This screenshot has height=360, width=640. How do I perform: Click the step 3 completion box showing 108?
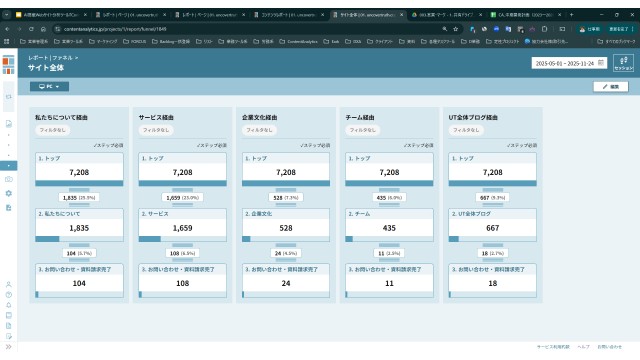tap(182, 280)
